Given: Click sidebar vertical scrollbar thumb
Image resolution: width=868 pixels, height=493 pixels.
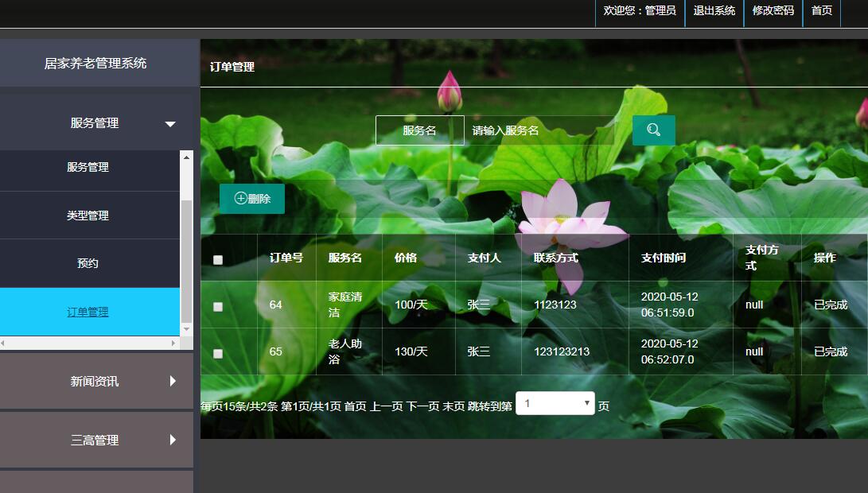Looking at the screenshot, I should pyautogui.click(x=186, y=261).
